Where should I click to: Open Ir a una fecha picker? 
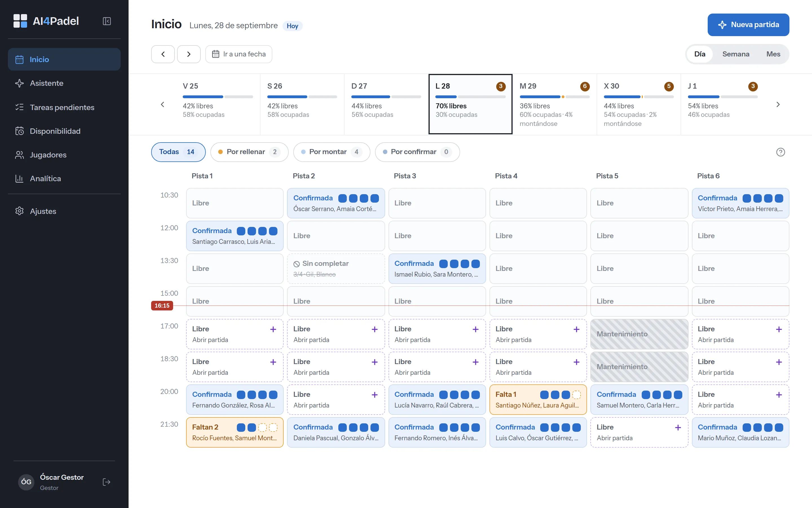tap(239, 54)
